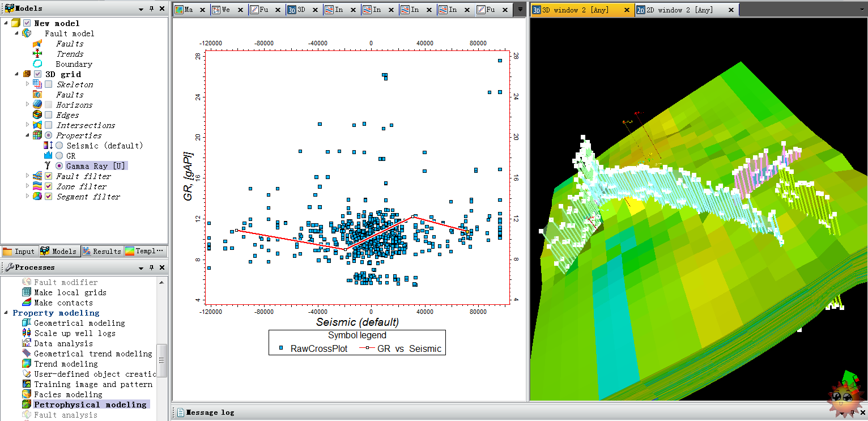Collapse the Properties tree node
Screen dimensions: 868x421
click(x=27, y=135)
